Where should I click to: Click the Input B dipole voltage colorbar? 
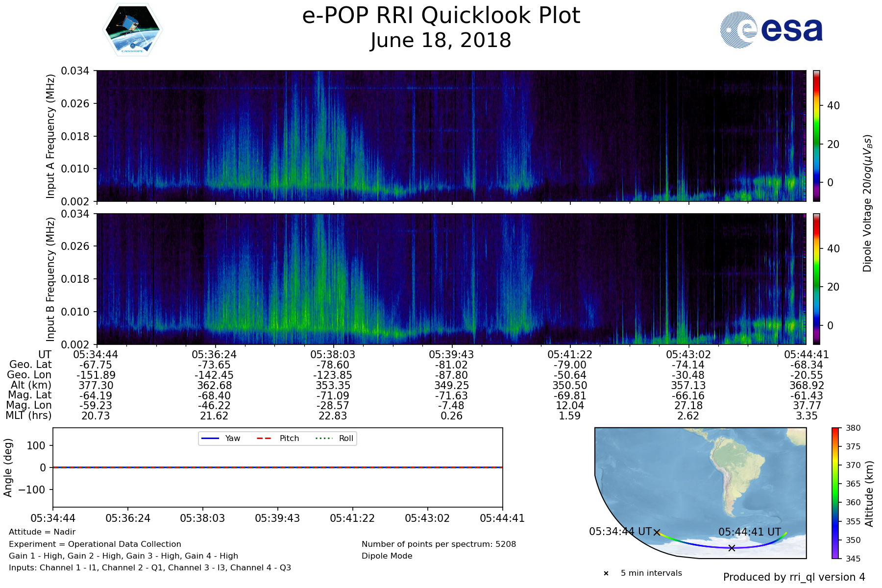pos(816,279)
